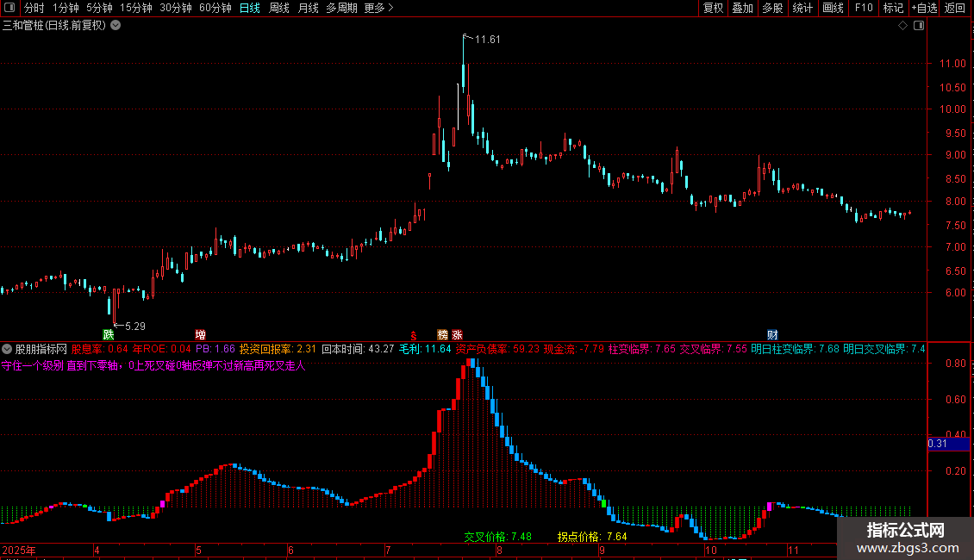Click the diamond icon above the price axis
The image size is (974, 560).
pos(902,26)
